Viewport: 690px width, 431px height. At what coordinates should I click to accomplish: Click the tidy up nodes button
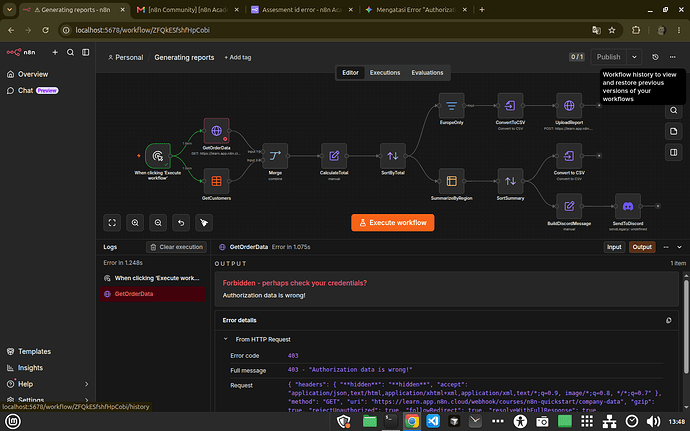click(x=204, y=223)
